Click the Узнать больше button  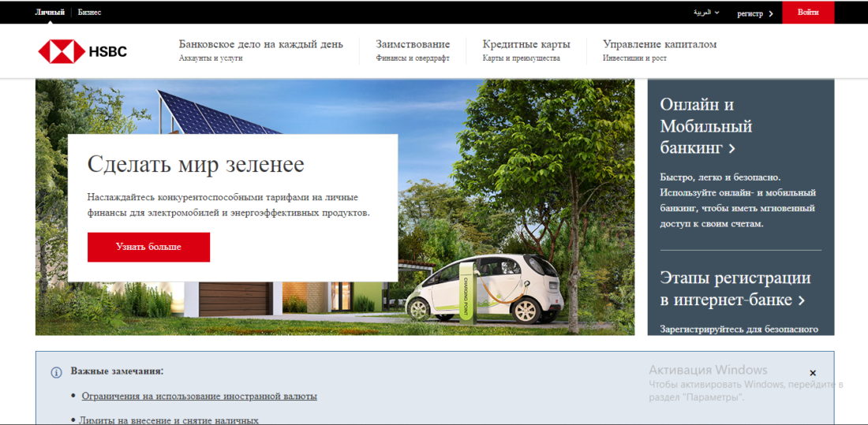coord(148,247)
